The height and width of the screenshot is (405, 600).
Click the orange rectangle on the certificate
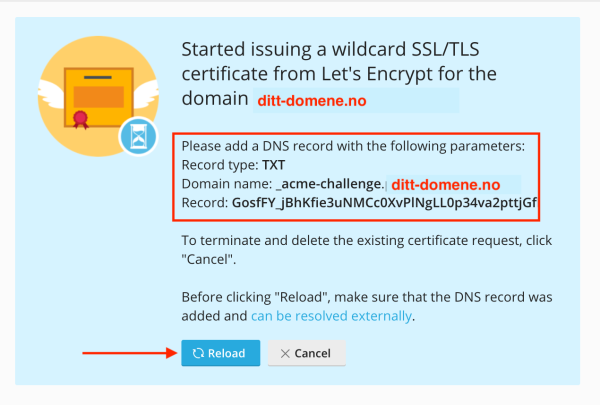[x=99, y=97]
